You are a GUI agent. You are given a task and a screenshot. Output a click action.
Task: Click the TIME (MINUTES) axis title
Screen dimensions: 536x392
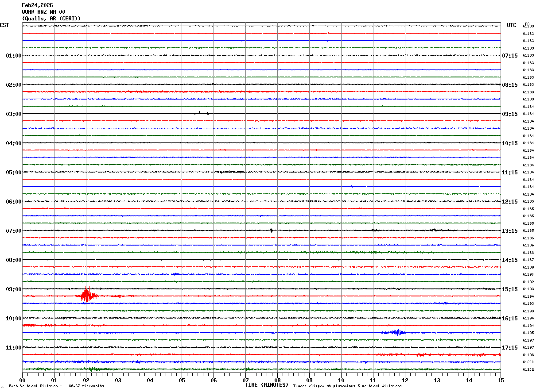pos(267,385)
